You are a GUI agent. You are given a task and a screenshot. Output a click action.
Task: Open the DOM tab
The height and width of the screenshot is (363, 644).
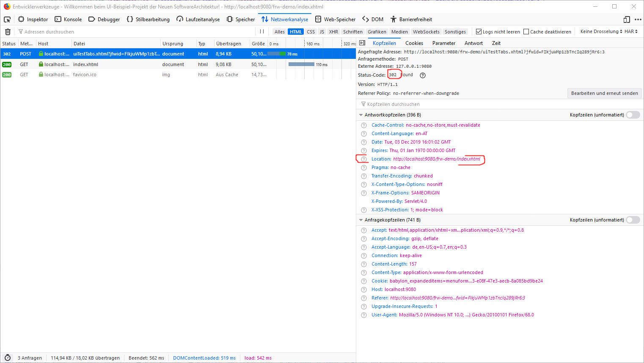[x=373, y=19]
